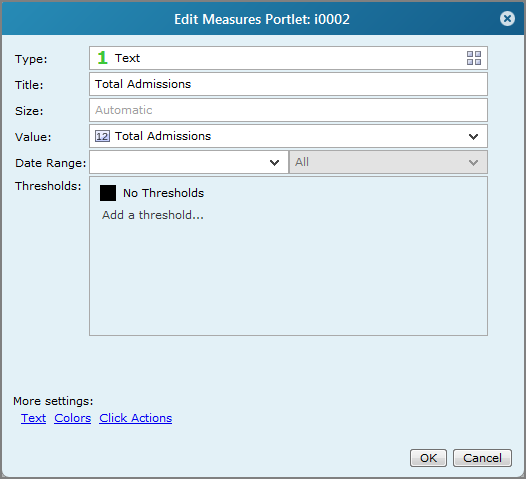526x479 pixels.
Task: Select the No Thresholds entry
Action: pos(163,193)
